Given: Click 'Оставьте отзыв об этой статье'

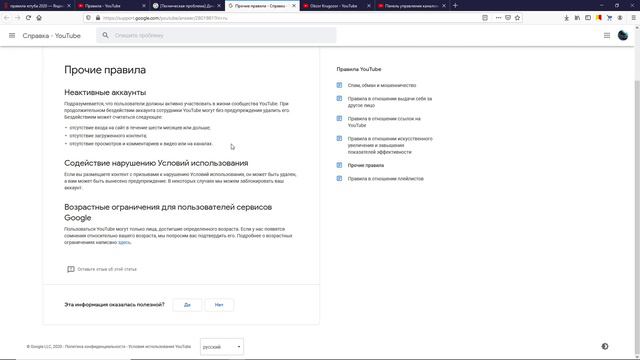Looking at the screenshot, I should [107, 269].
